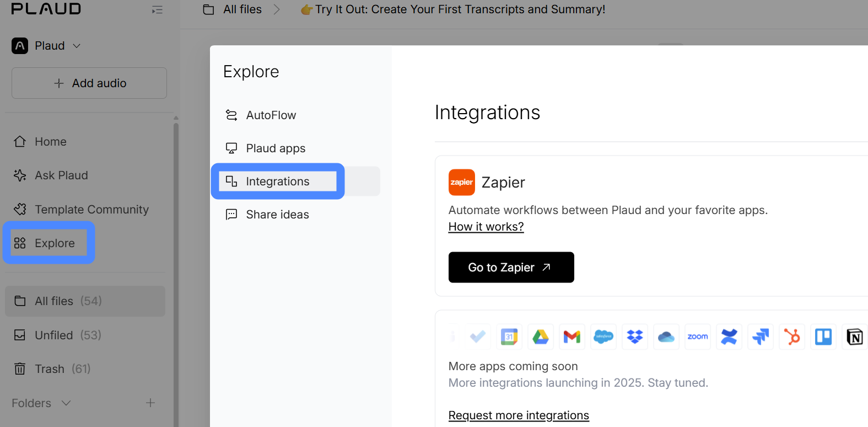Collapse the sidebar with the toggle icon
Screen dimensions: 868x427
[157, 9]
